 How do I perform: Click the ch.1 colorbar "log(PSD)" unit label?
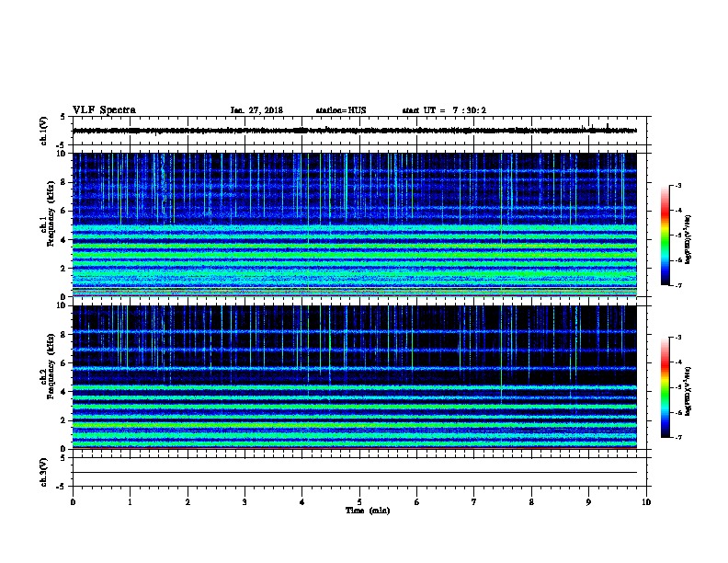pyautogui.click(x=688, y=239)
